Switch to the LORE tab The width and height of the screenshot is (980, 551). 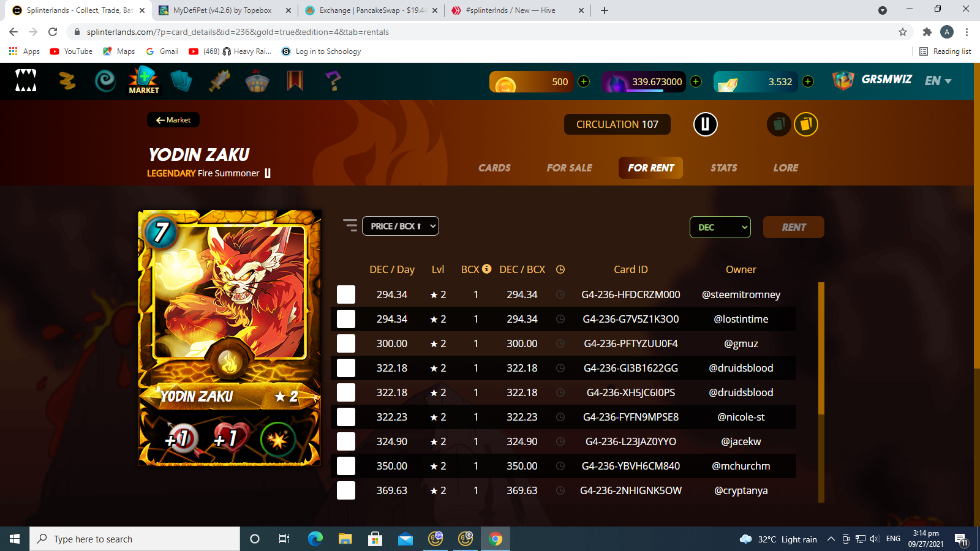tap(785, 168)
